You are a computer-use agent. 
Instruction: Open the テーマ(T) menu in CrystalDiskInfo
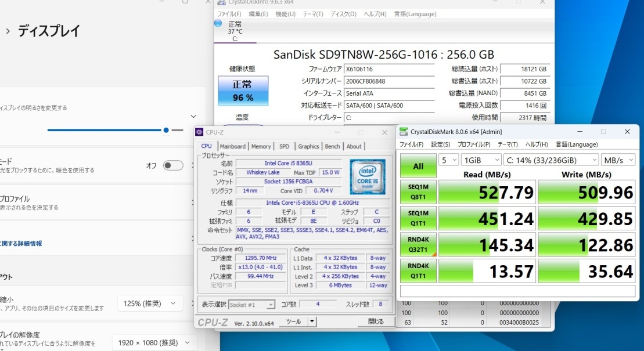[x=313, y=14]
